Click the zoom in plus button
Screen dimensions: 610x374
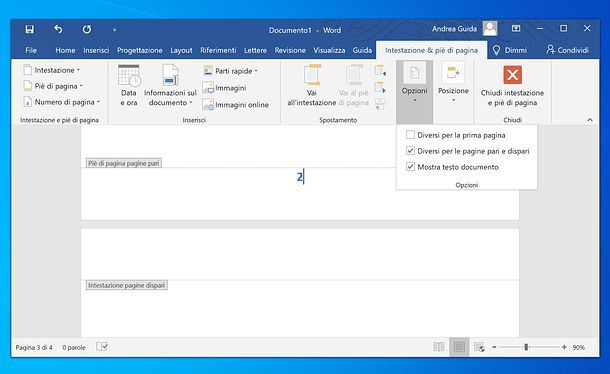[x=564, y=347]
